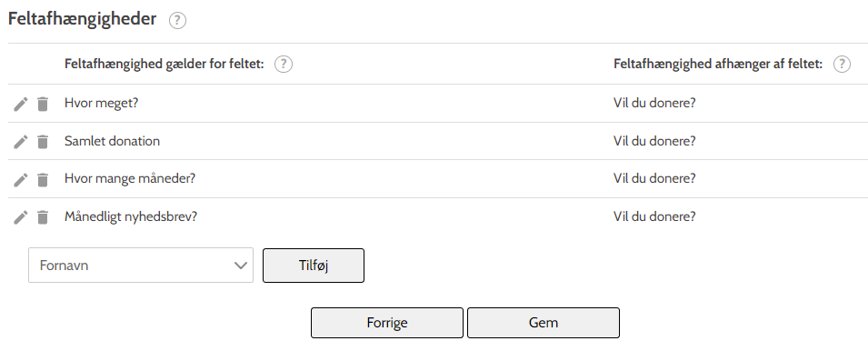Delete the 'Hvor meget?' dependency row
Screen dimensions: 868x351
pos(43,104)
